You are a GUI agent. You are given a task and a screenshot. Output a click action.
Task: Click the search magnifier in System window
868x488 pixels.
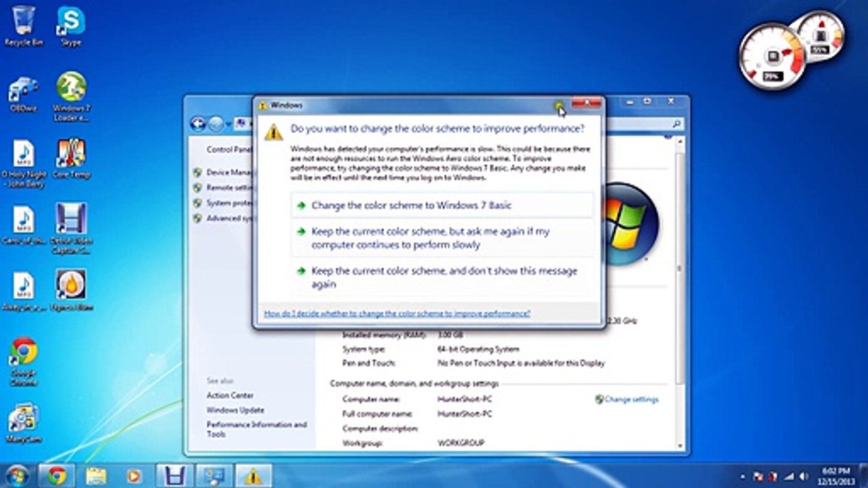676,124
